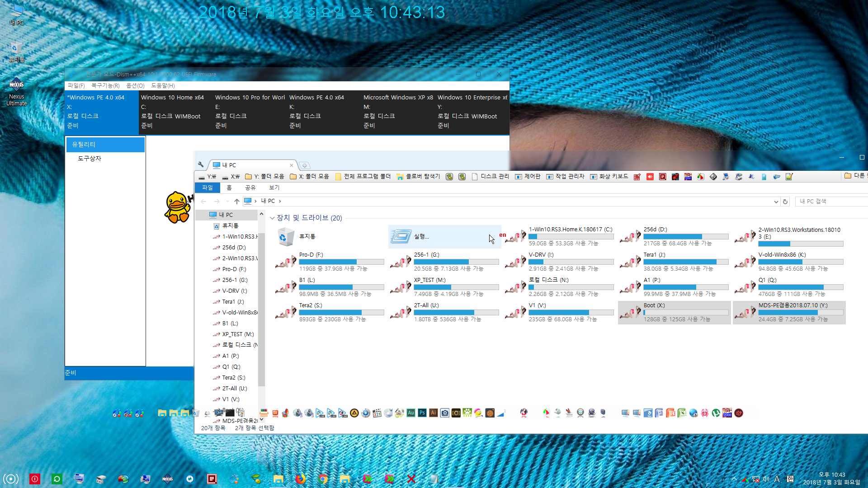This screenshot has height=488, width=868.
Task: Select the 실행... item in 내 PC
Action: (444, 236)
